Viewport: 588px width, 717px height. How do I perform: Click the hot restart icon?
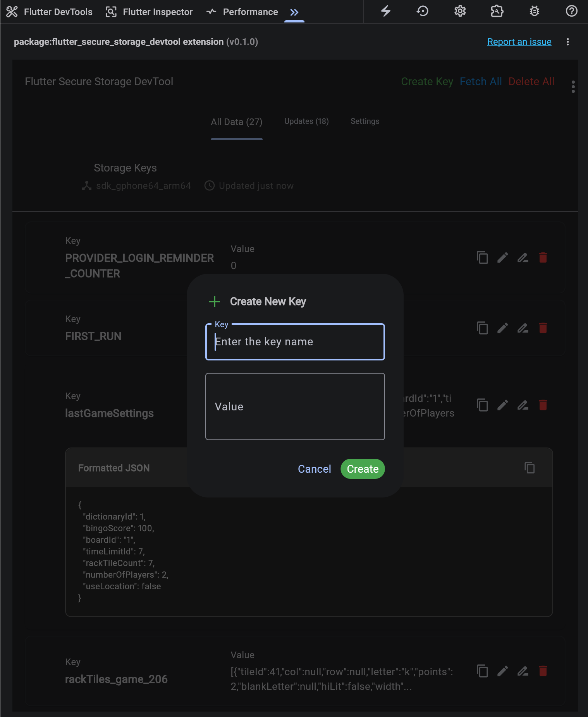[x=423, y=11]
